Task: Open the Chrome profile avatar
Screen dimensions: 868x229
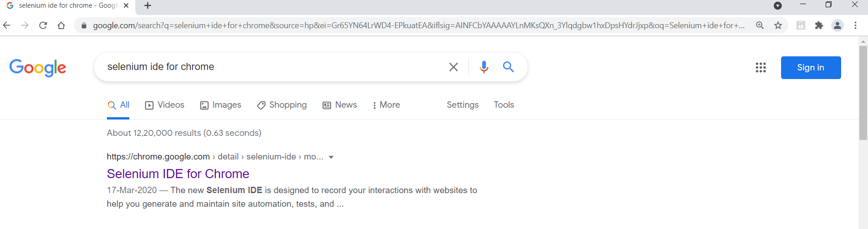Action: point(837,25)
